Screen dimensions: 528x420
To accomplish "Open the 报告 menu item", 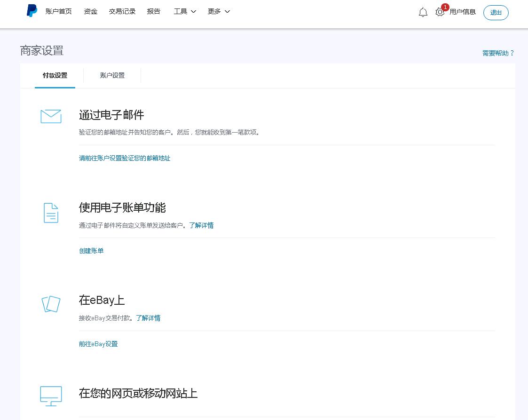I will (x=154, y=11).
